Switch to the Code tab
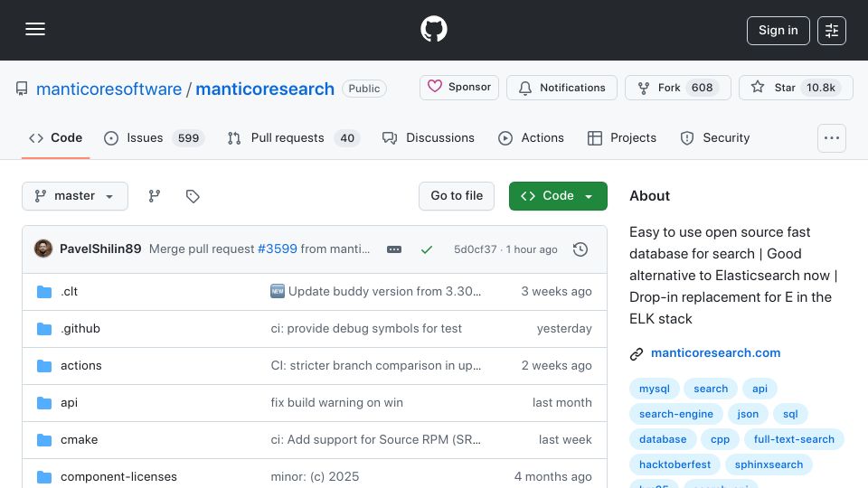This screenshot has height=488, width=868. pyautogui.click(x=55, y=137)
